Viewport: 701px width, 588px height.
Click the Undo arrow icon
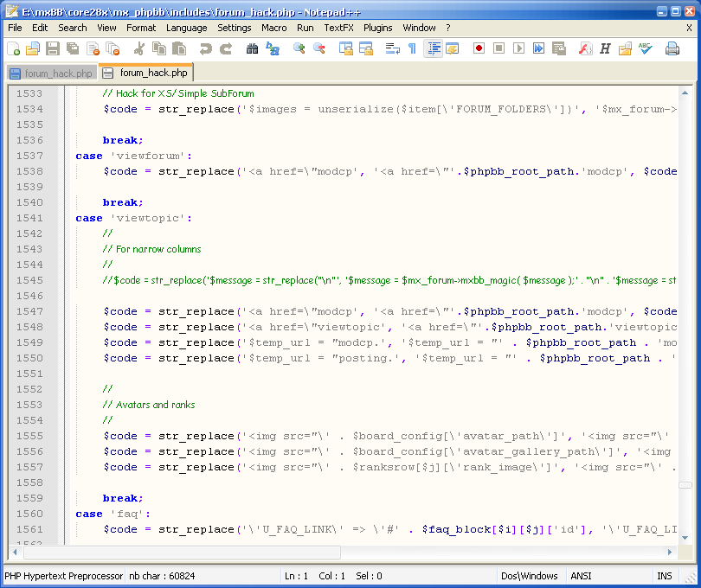[206, 48]
